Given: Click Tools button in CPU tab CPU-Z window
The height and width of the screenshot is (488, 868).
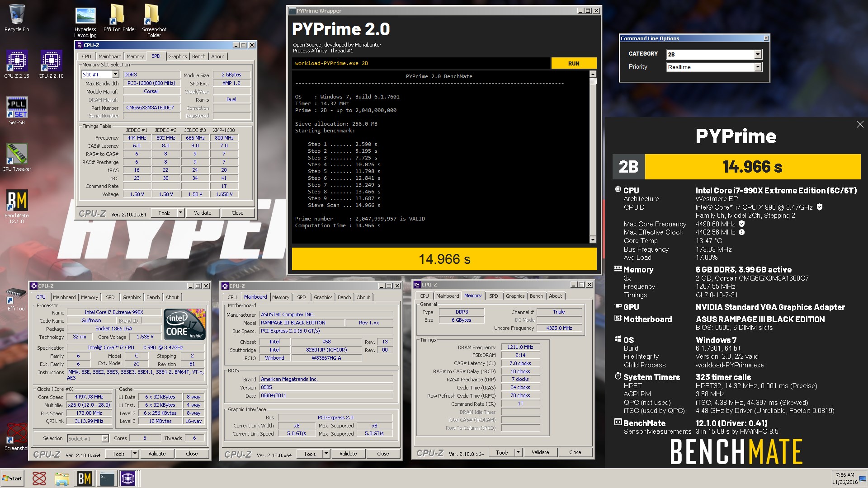Looking at the screenshot, I should 118,454.
